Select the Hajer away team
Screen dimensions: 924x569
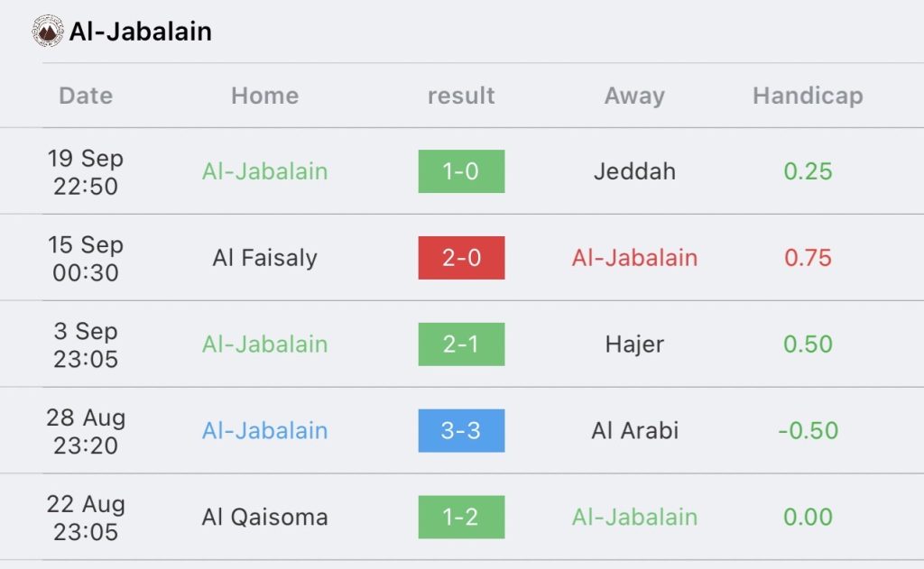click(x=634, y=344)
